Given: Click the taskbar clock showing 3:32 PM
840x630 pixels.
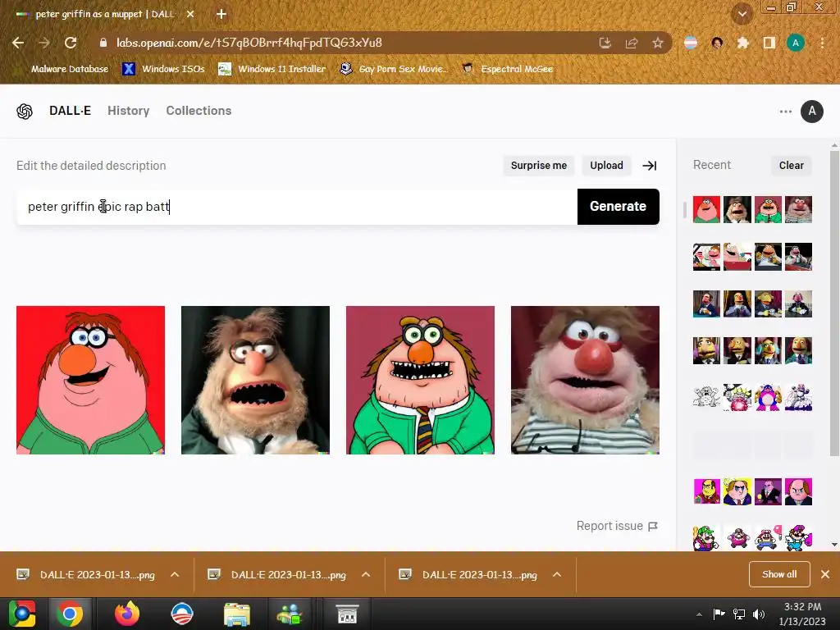Looking at the screenshot, I should (802, 614).
